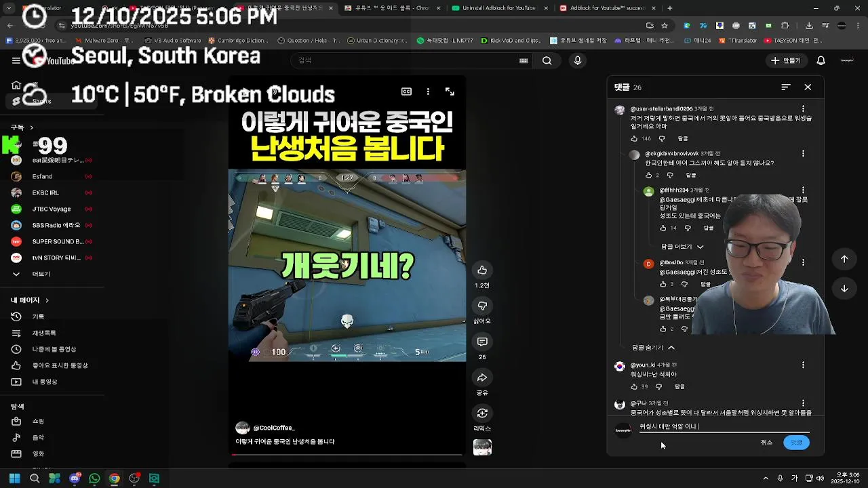Open EXBC IRL subscription channel
This screenshot has height=488, width=868.
(45, 193)
